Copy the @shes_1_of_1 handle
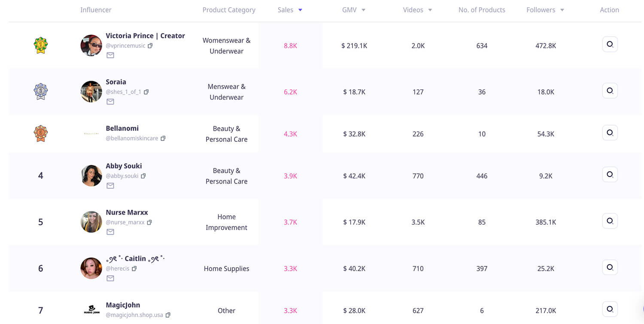Image resolution: width=644 pixels, height=324 pixels. (146, 92)
